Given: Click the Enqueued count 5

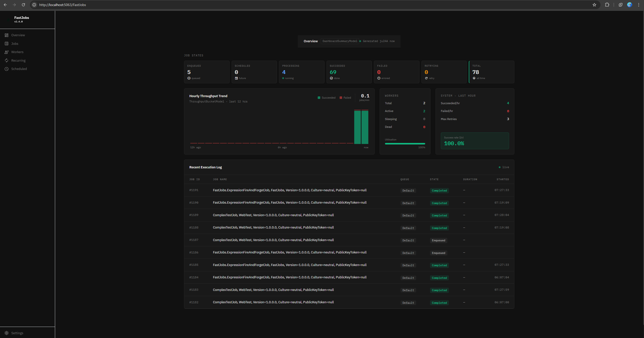Looking at the screenshot, I should click(189, 72).
